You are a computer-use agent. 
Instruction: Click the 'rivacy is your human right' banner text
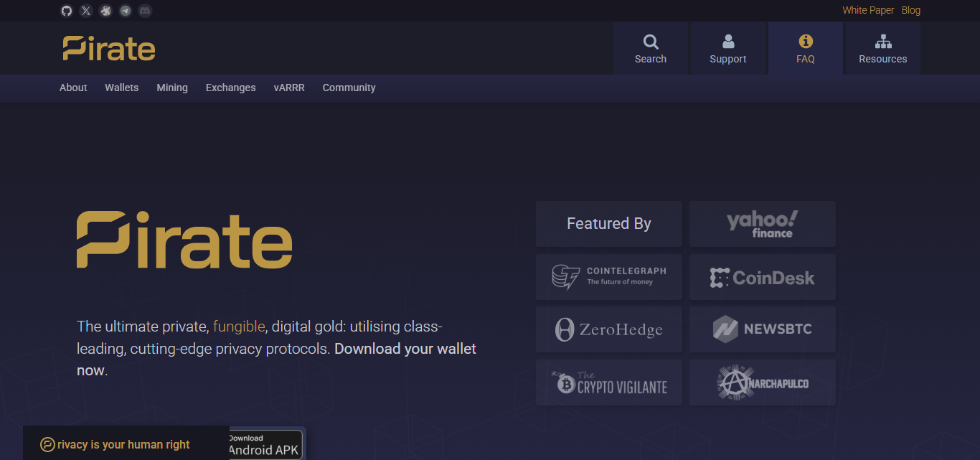coord(123,445)
